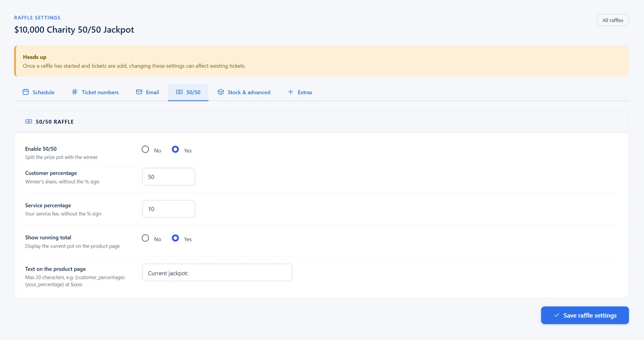Image resolution: width=644 pixels, height=340 pixels.
Task: Switch to the Ticket numbers tab
Action: pos(95,92)
